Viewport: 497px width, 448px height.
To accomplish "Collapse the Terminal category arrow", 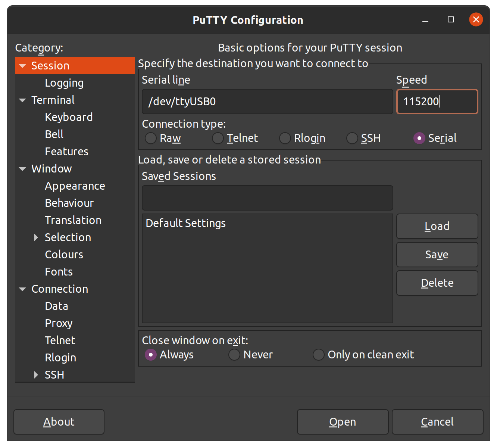I will [x=22, y=100].
